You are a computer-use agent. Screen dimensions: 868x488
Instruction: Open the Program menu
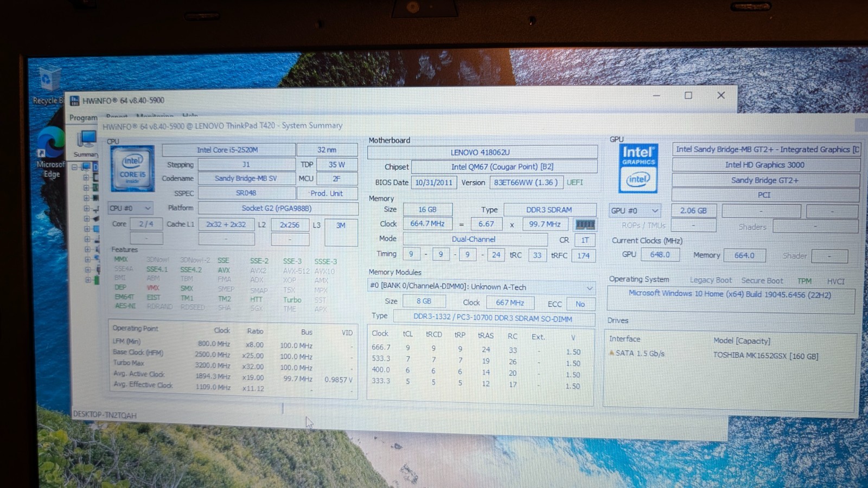84,118
